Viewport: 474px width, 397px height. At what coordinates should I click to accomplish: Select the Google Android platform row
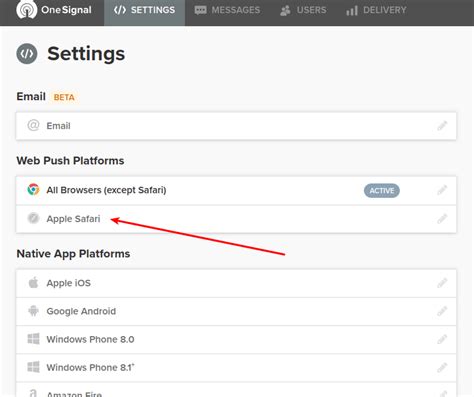tap(236, 311)
